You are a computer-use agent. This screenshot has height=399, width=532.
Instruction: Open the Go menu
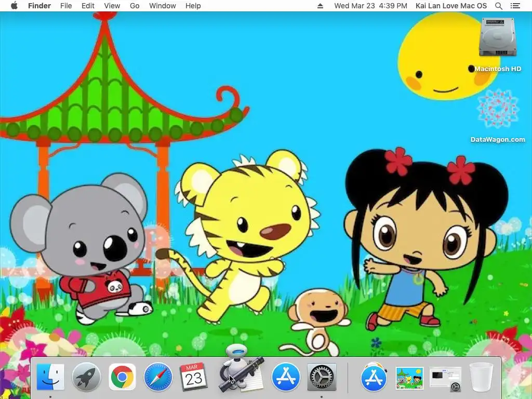click(135, 6)
